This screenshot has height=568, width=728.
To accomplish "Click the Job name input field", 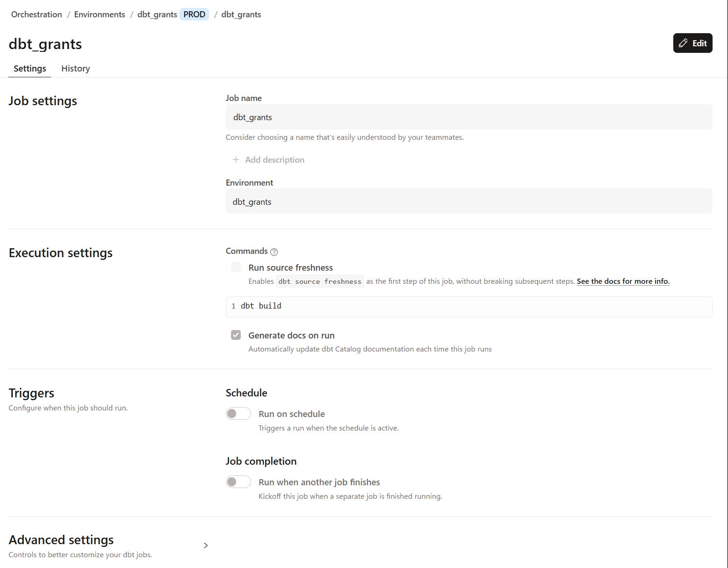I will 469,117.
